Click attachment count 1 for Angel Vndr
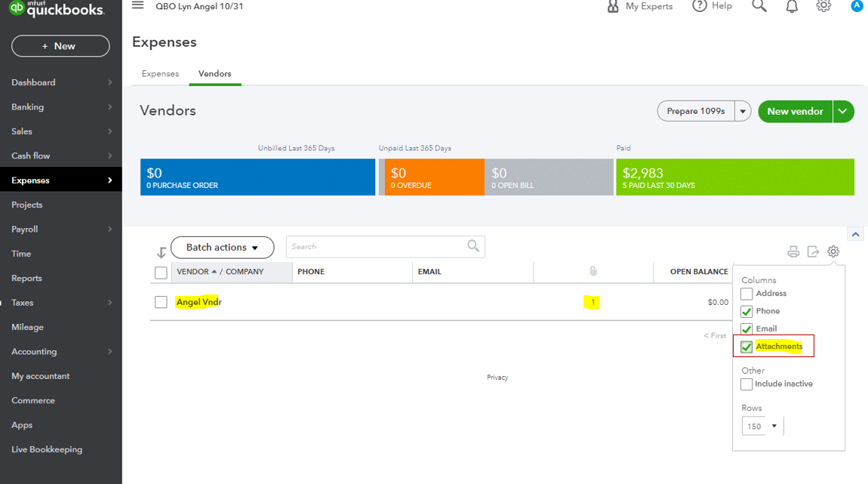 pyautogui.click(x=593, y=302)
